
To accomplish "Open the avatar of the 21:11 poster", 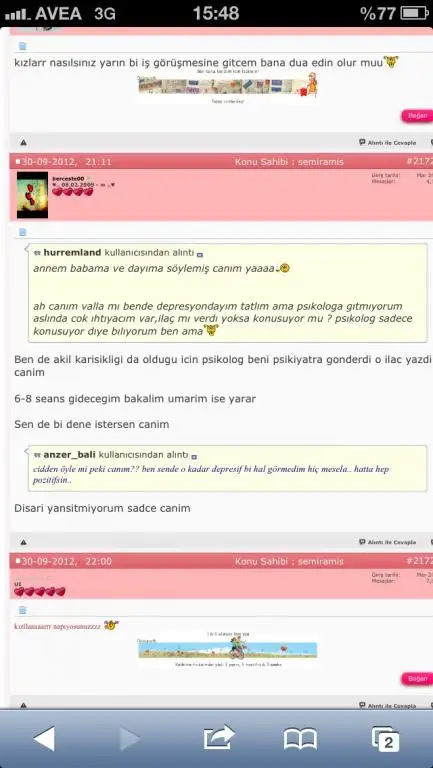I will point(32,195).
